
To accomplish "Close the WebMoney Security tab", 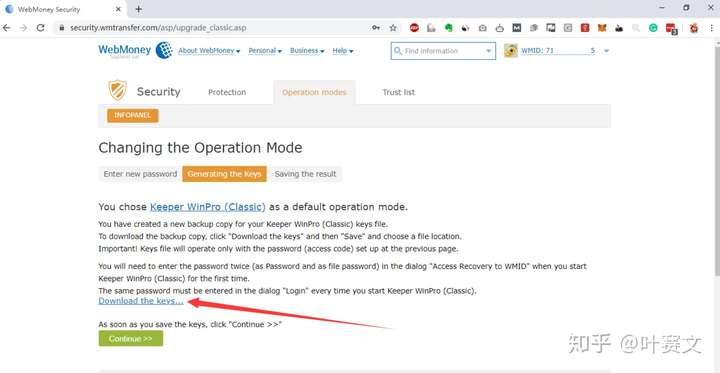I will pyautogui.click(x=118, y=9).
